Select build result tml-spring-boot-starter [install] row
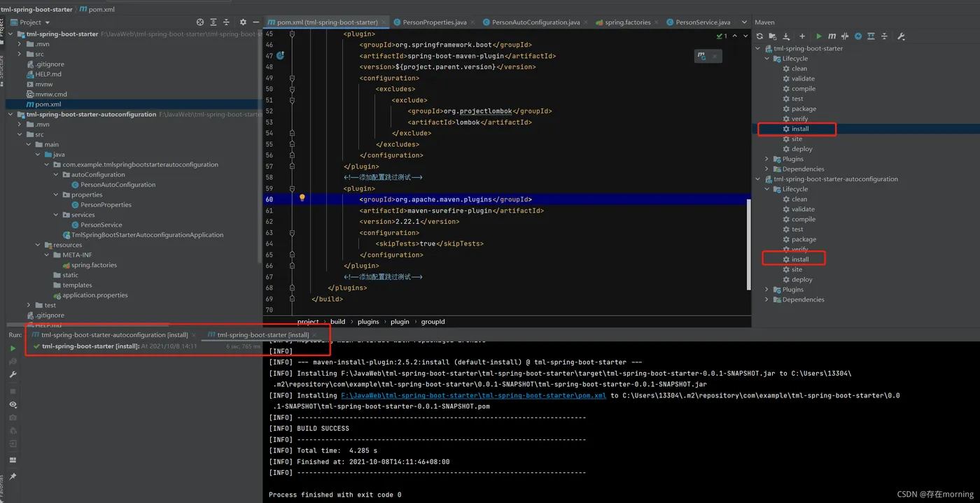Screen dimensions: 980x503 [147, 346]
